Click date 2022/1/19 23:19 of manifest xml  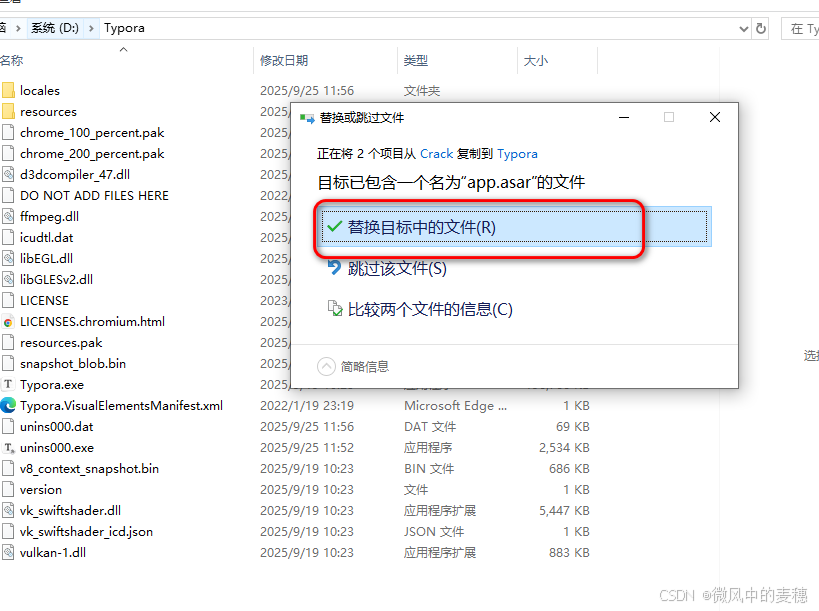coord(307,406)
